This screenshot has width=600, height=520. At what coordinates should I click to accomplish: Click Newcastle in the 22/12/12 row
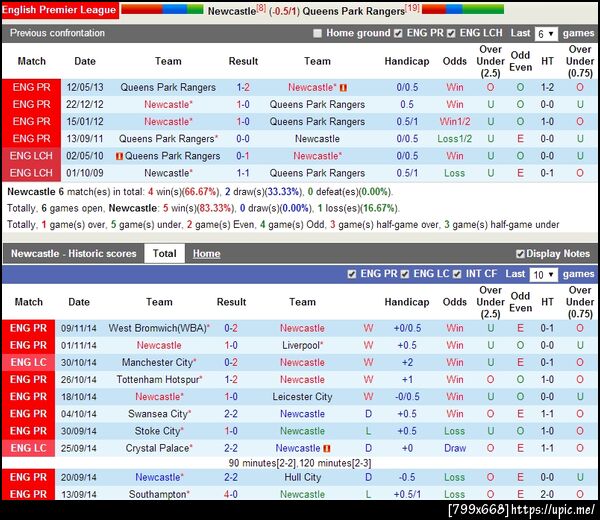coord(168,104)
